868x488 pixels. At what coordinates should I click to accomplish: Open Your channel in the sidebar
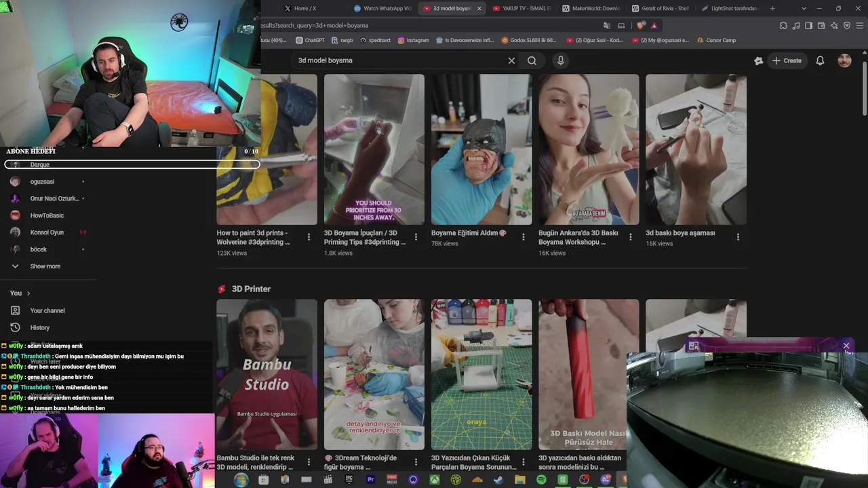(x=47, y=310)
